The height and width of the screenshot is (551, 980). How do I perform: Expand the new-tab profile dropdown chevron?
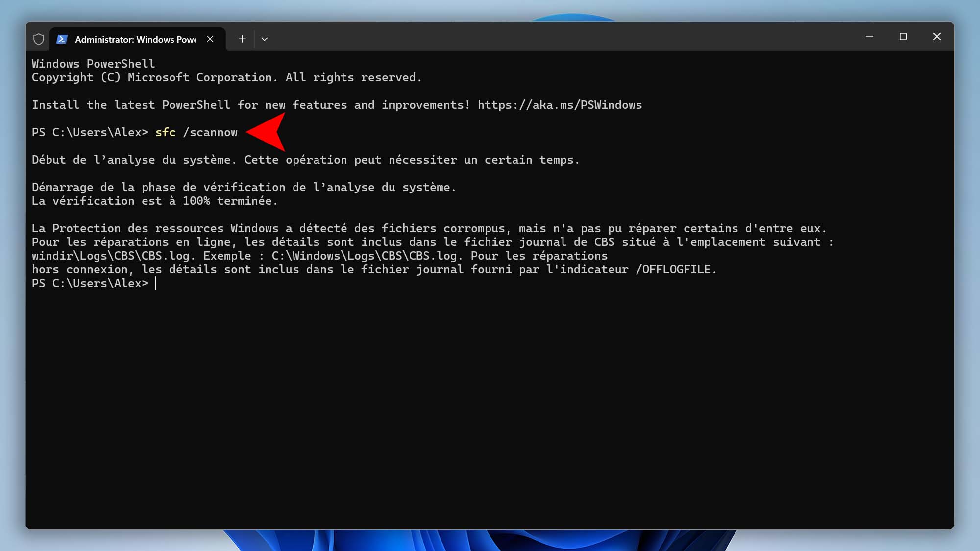(265, 39)
